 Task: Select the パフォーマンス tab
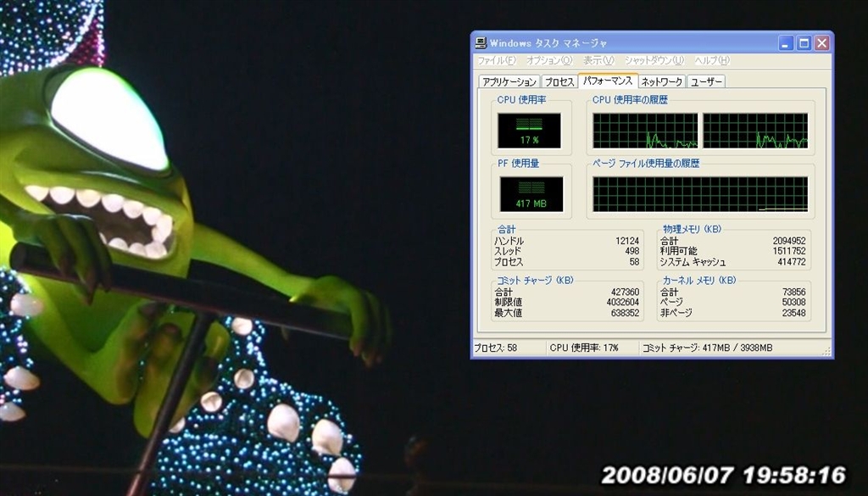(x=608, y=81)
